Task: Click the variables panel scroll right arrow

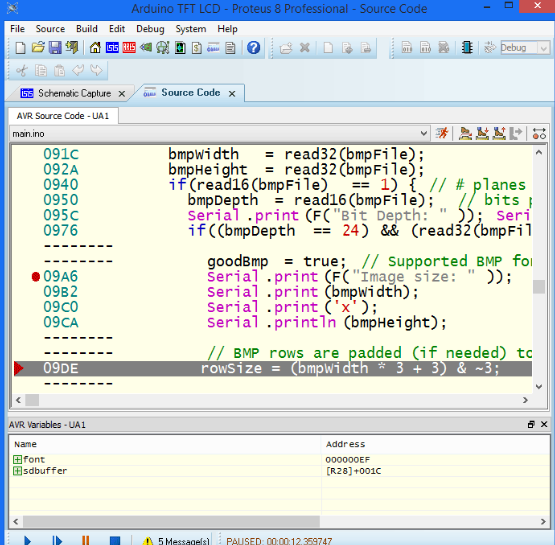Action: pos(543,521)
